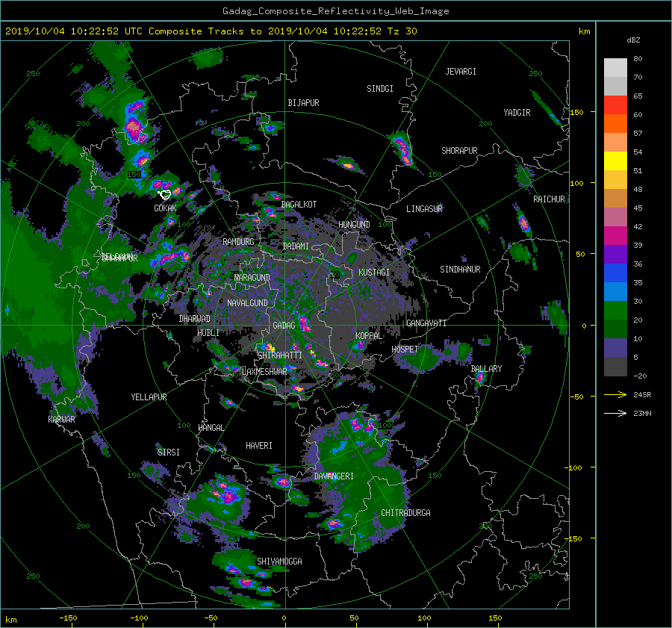Click the GOKAK city label

click(x=165, y=208)
